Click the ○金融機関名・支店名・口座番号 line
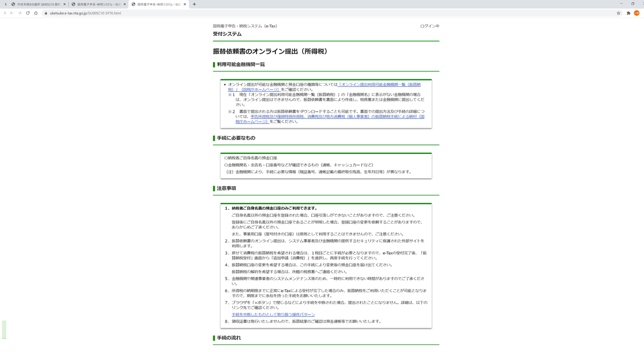 point(298,165)
